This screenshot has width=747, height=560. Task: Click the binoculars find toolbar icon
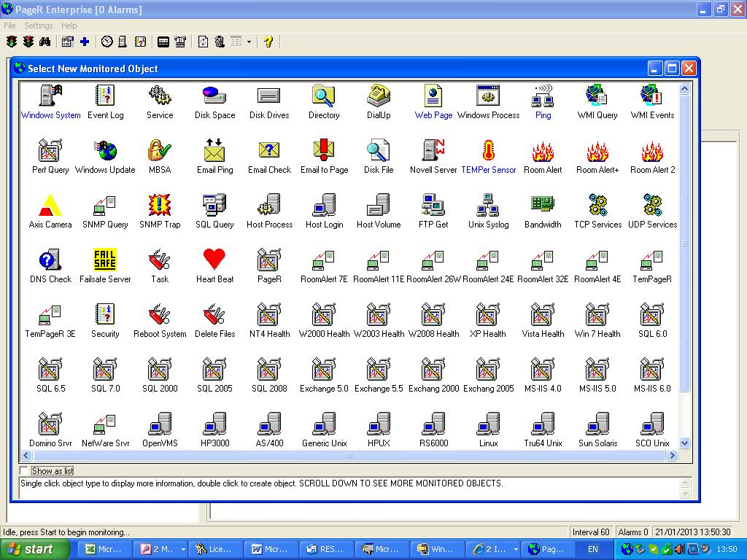point(45,42)
